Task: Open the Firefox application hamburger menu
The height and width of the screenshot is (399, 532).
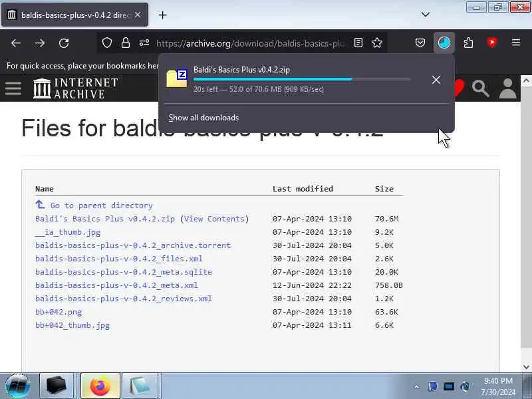Action: click(516, 43)
